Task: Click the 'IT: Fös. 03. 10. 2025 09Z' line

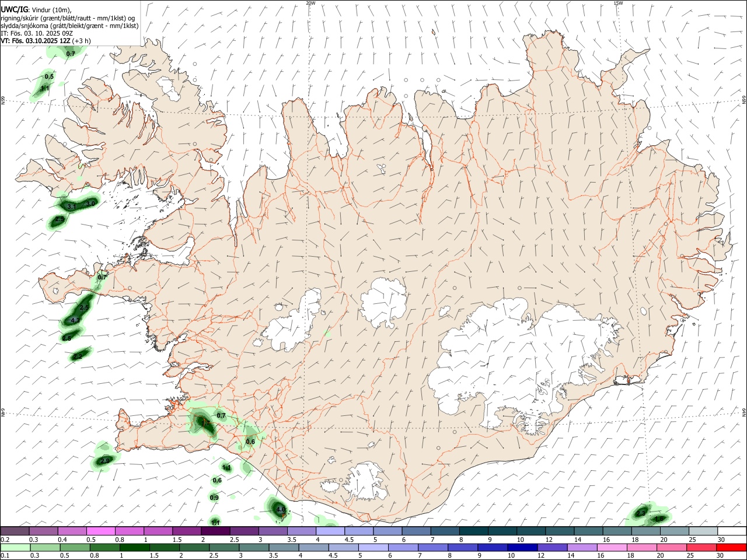Action: click(36, 33)
